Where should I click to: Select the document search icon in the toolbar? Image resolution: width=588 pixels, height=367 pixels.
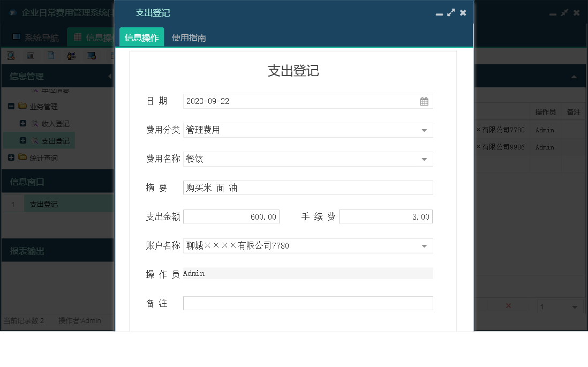pos(11,55)
